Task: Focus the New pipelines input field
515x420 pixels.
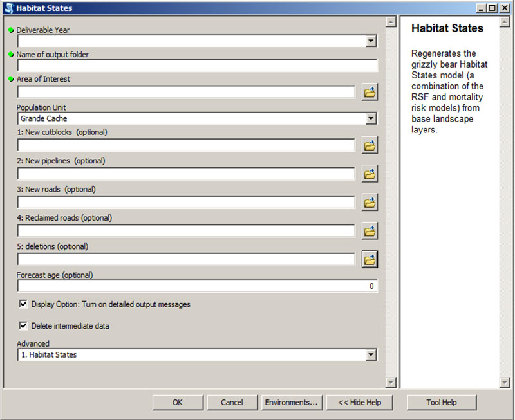Action: pyautogui.click(x=186, y=174)
